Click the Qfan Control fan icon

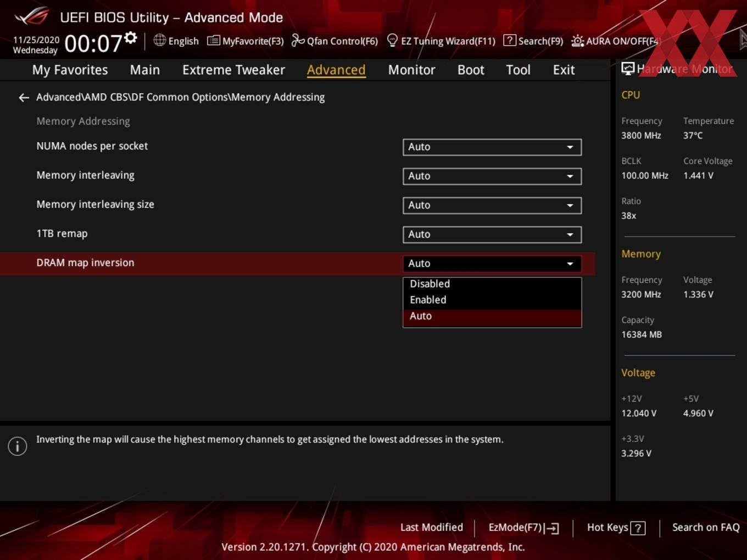pos(298,41)
